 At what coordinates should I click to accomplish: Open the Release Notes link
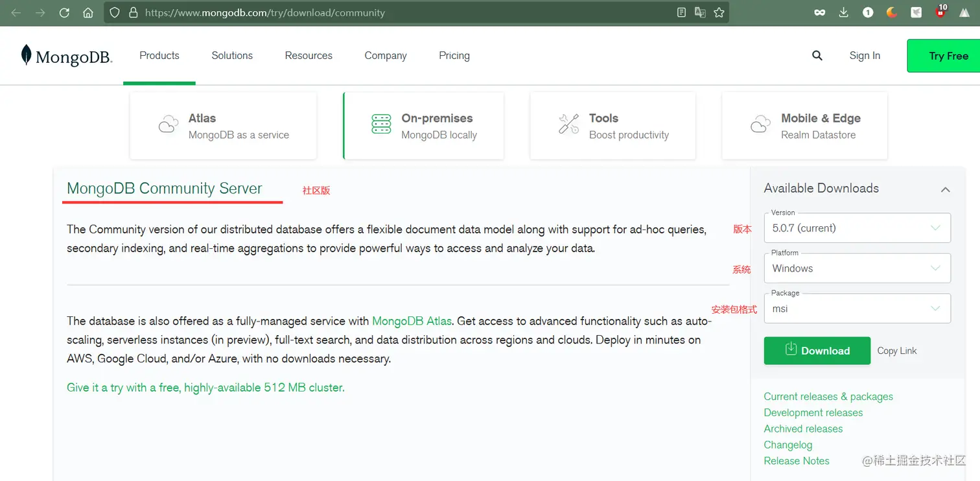coord(797,461)
